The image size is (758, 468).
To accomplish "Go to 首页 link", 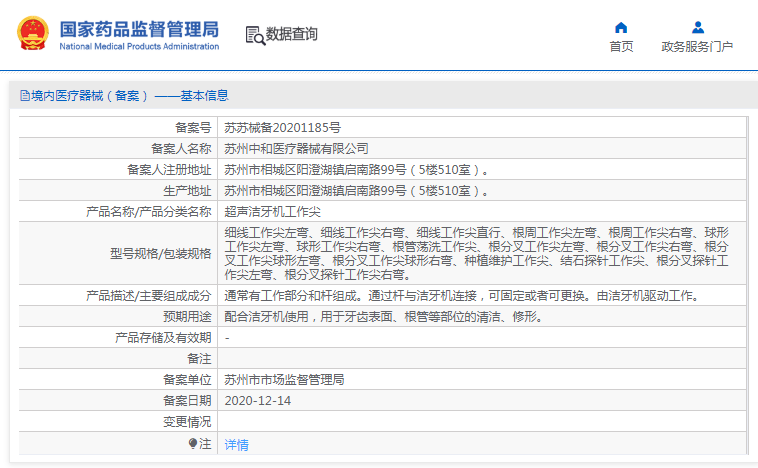I will pyautogui.click(x=621, y=46).
